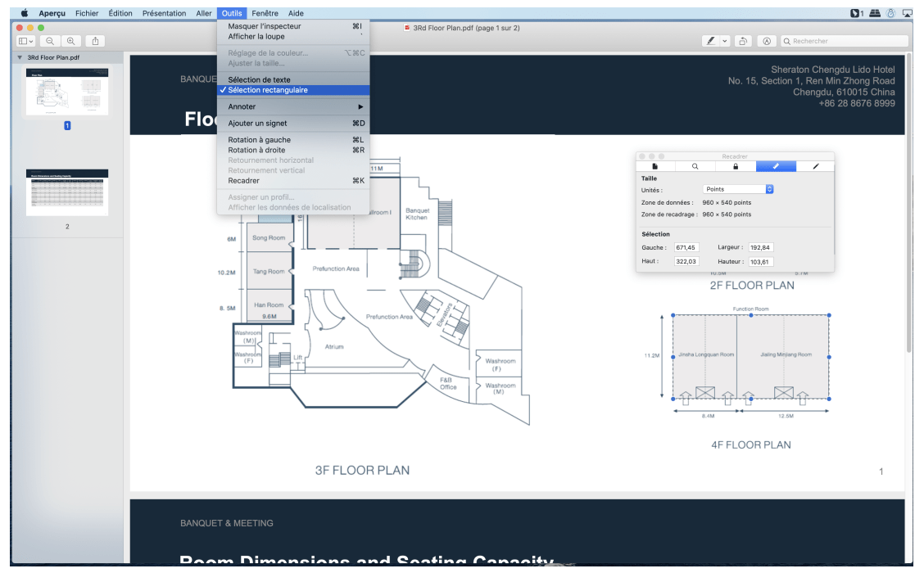Click the hotel phone number text

click(856, 104)
